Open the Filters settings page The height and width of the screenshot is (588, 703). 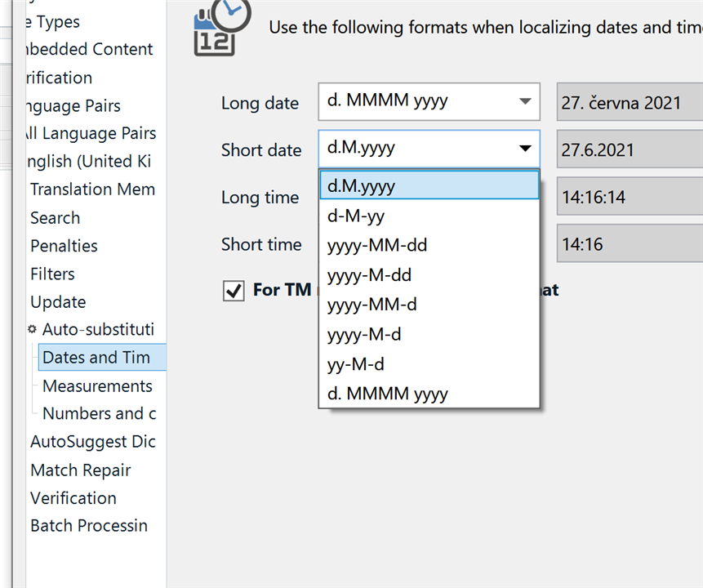coord(52,274)
